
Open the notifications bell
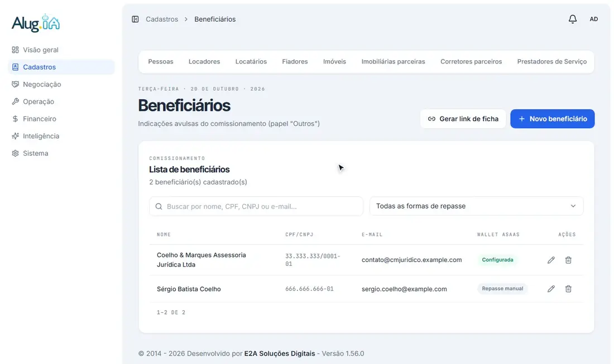point(573,19)
